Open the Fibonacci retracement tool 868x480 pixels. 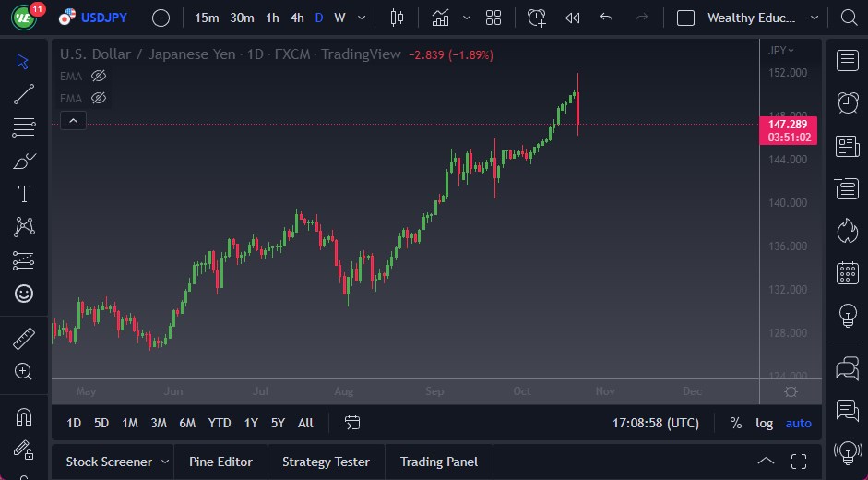(x=24, y=126)
